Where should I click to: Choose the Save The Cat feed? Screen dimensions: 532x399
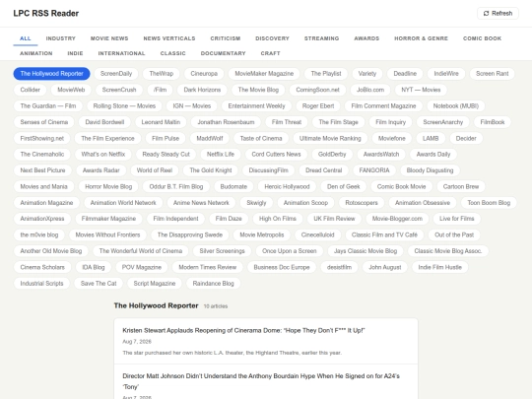99,284
